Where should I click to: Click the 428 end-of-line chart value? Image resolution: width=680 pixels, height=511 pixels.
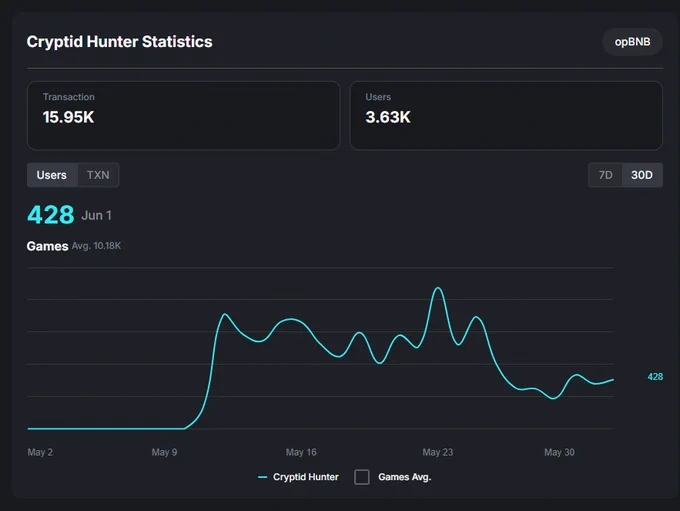tap(655, 377)
